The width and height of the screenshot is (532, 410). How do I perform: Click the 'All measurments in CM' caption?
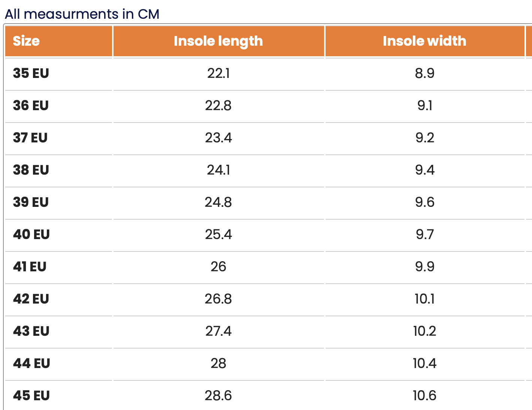[82, 14]
